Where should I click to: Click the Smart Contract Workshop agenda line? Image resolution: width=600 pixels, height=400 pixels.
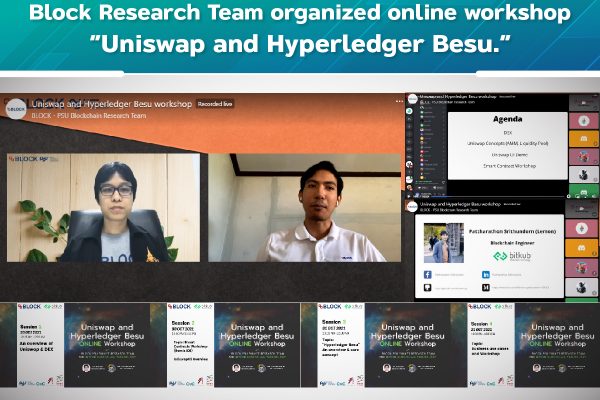(x=509, y=166)
